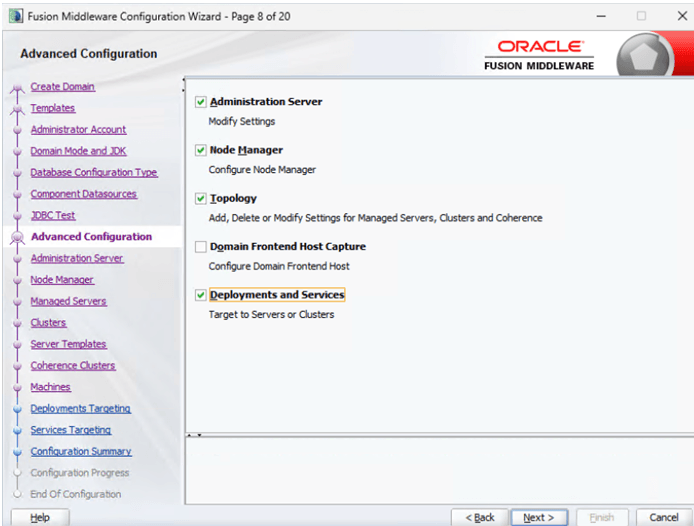Open Administration Server step in sidebar
The width and height of the screenshot is (694, 526).
tap(77, 258)
